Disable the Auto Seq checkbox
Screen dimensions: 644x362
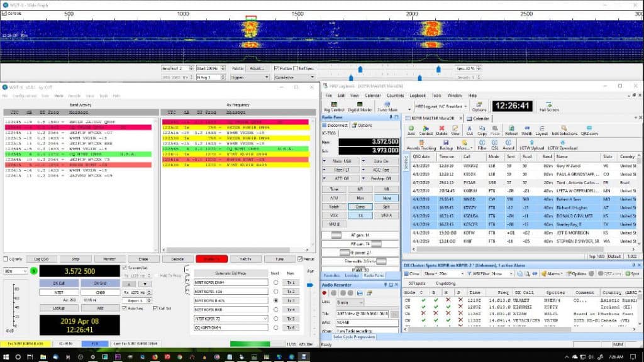[x=125, y=308]
